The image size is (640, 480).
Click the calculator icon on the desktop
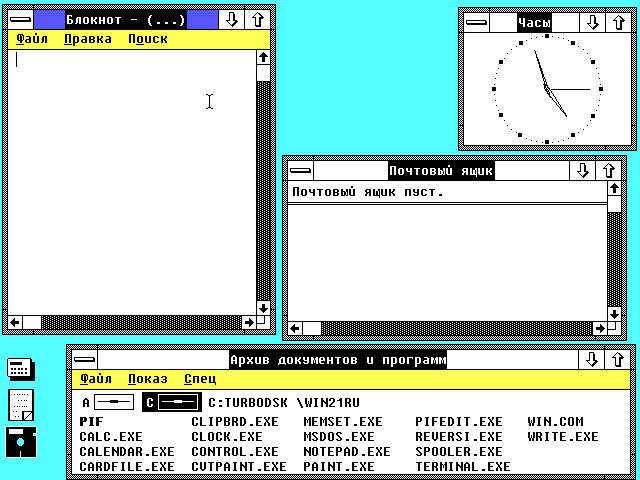click(x=20, y=369)
